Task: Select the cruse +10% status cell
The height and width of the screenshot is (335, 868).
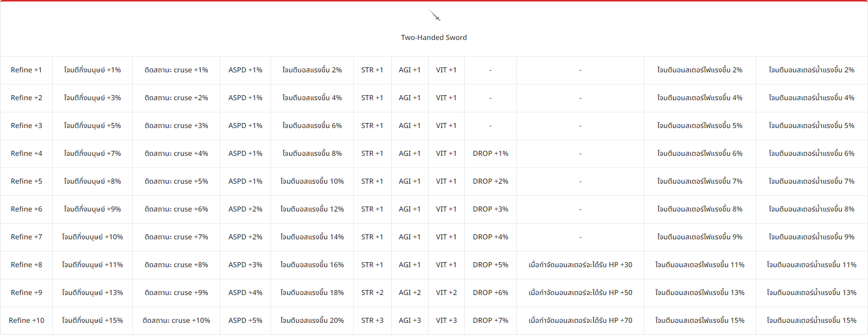Action: click(x=176, y=320)
